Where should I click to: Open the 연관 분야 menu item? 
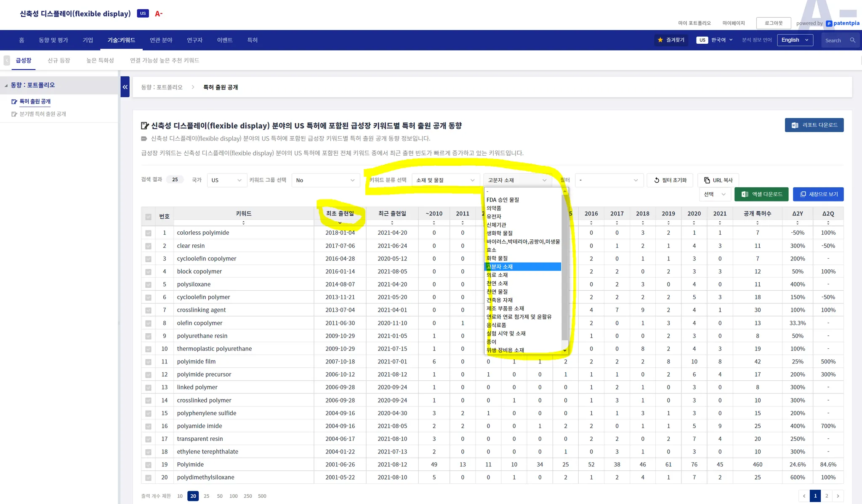click(161, 40)
